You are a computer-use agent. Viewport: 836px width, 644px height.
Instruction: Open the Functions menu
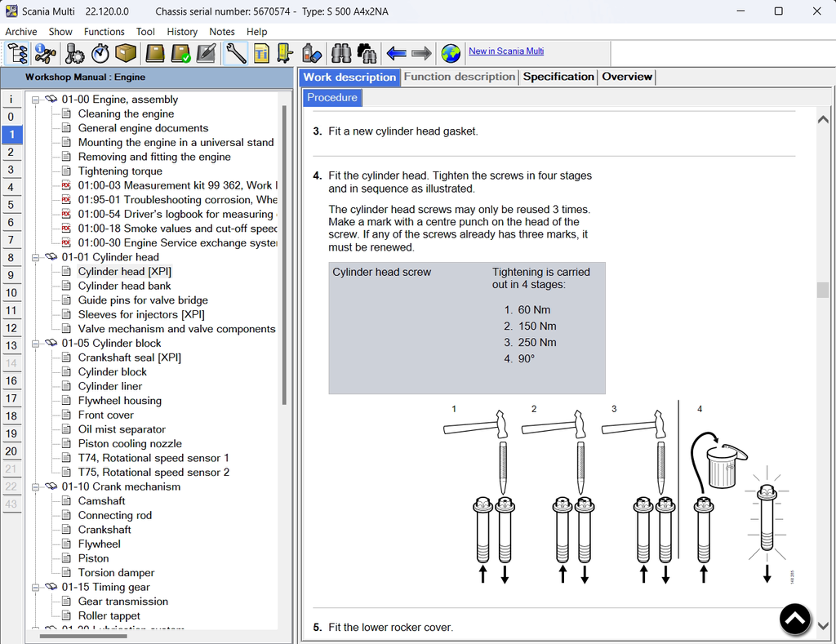click(x=104, y=32)
